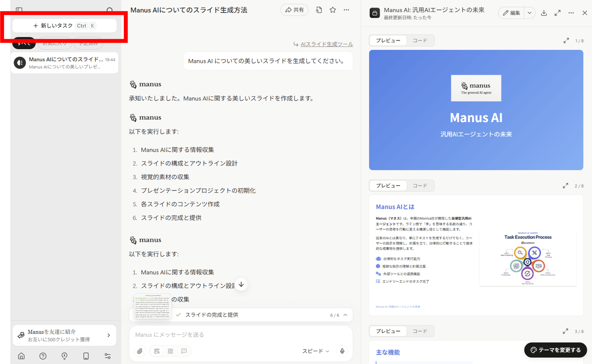This screenshot has width=592, height=364.
Task: Focus the Manus にメッセージを送る input field
Action: point(241,335)
